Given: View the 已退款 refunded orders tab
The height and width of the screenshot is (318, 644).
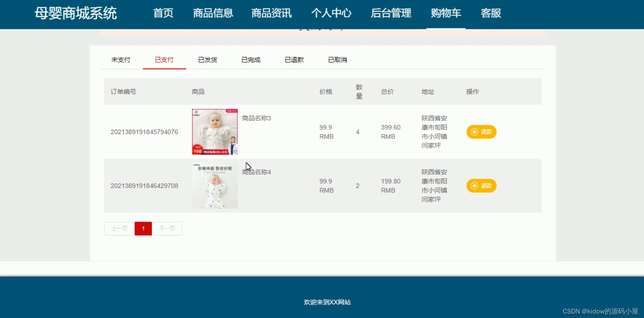Looking at the screenshot, I should pyautogui.click(x=294, y=60).
